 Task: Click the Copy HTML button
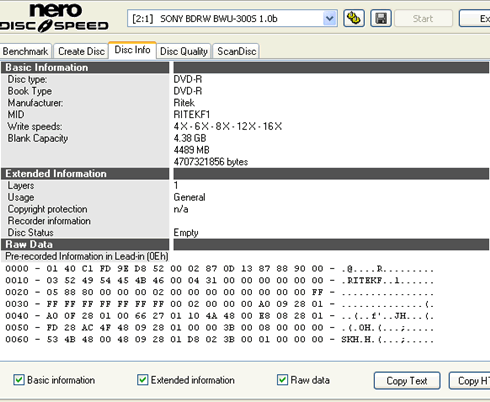[470, 381]
